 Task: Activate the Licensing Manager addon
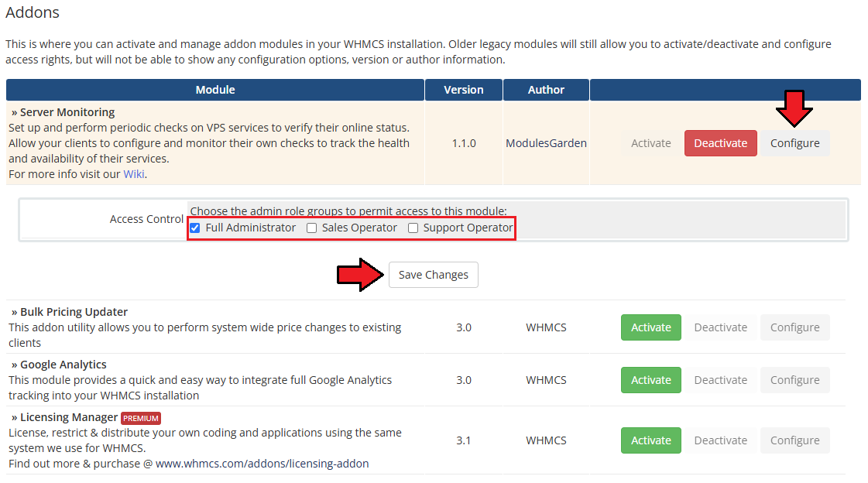point(651,440)
